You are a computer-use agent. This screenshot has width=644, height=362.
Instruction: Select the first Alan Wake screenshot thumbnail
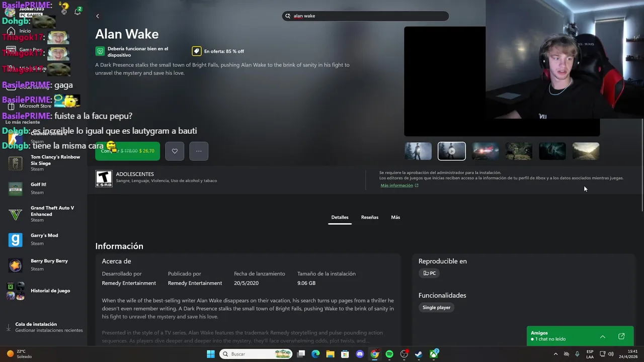418,151
